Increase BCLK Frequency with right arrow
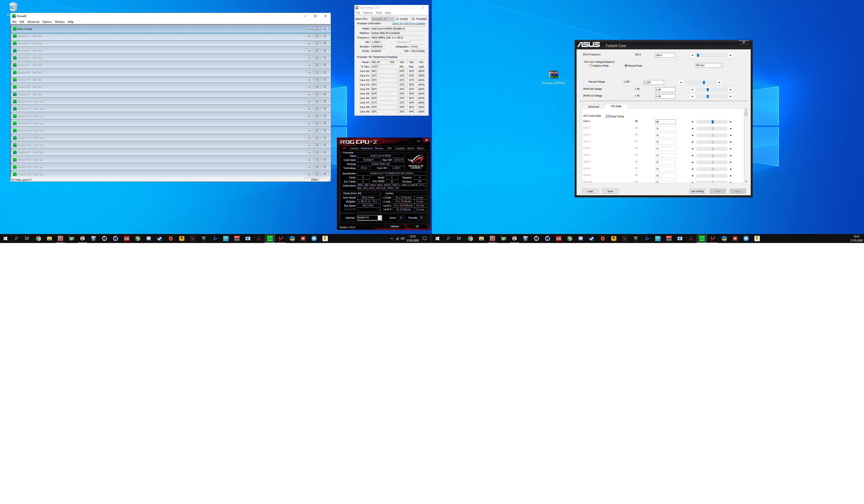 (730, 55)
